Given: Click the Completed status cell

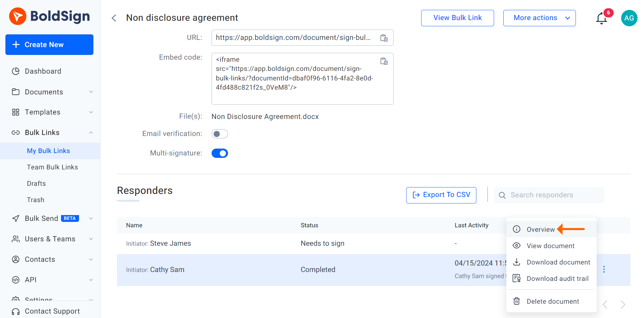Looking at the screenshot, I should tap(318, 270).
